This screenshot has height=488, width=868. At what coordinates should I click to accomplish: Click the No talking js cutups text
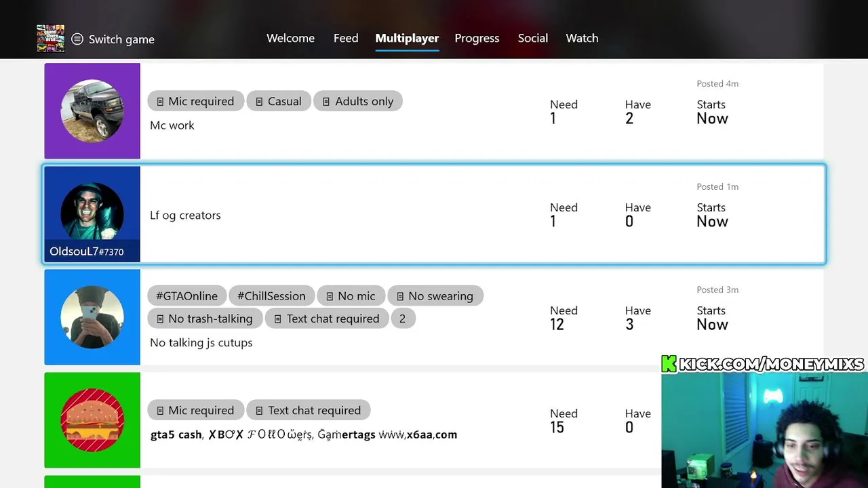201,343
